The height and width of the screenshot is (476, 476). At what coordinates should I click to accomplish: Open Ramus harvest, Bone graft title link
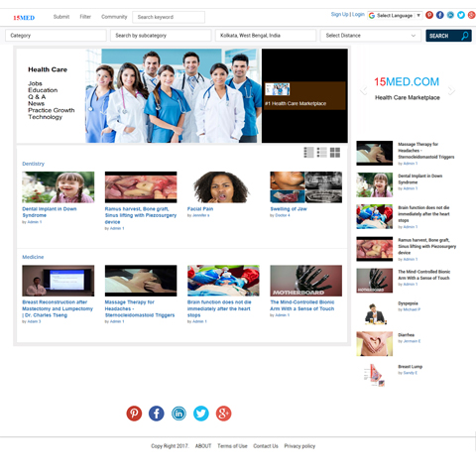(x=141, y=215)
